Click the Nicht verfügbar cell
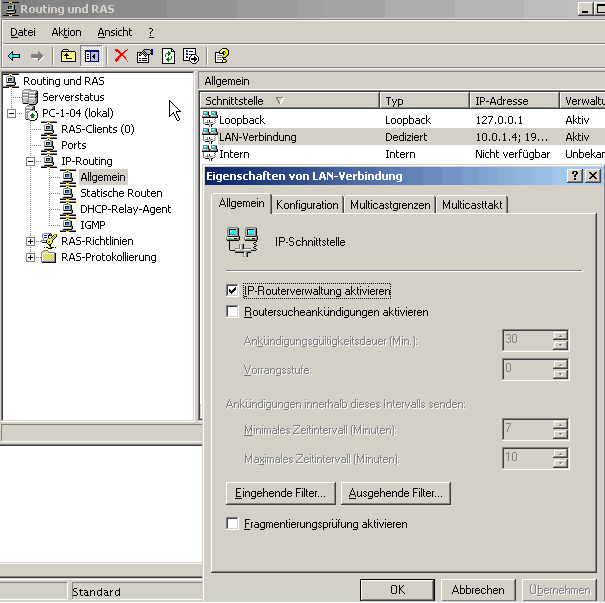The width and height of the screenshot is (605, 603). (512, 154)
